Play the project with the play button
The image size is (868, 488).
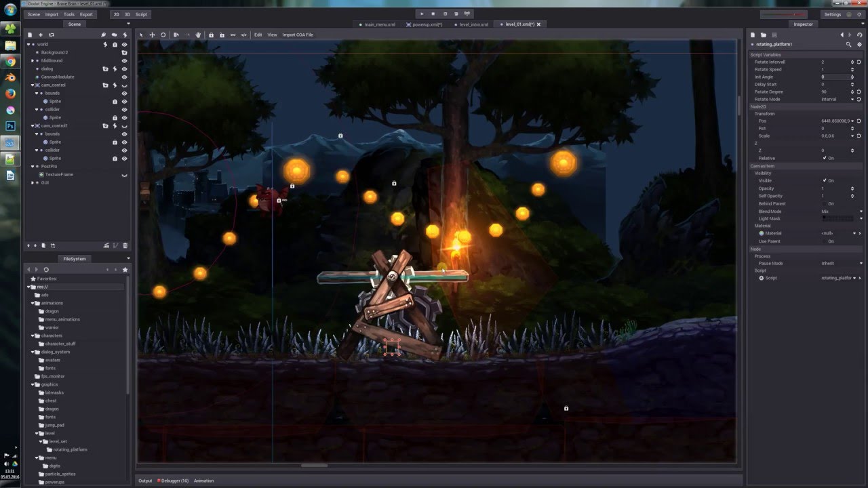(x=422, y=14)
